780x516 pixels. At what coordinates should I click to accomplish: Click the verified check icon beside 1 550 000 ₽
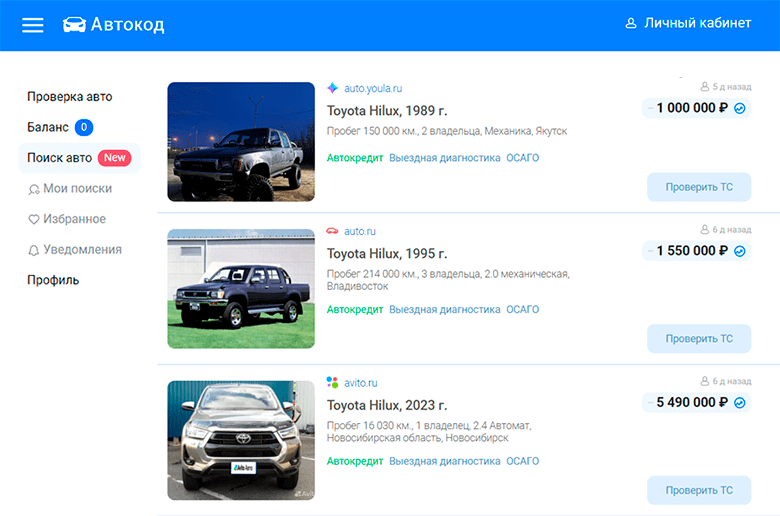740,251
